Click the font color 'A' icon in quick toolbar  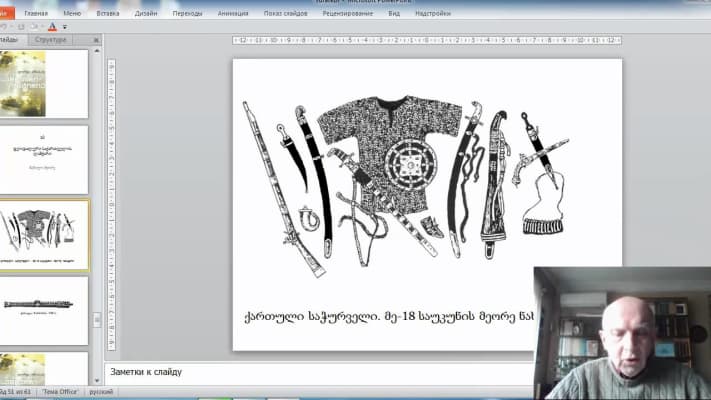[x=51, y=27]
